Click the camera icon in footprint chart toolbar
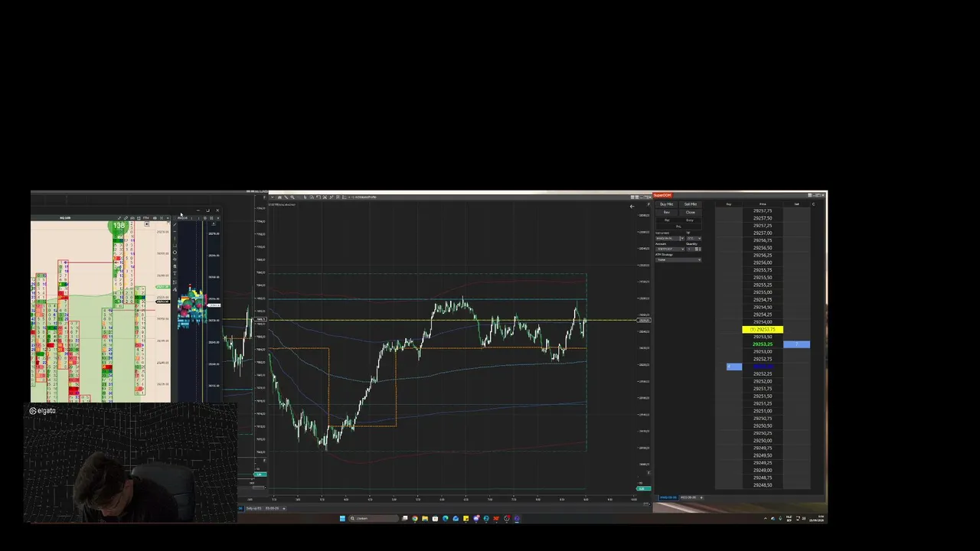The width and height of the screenshot is (980, 551). coord(132,218)
